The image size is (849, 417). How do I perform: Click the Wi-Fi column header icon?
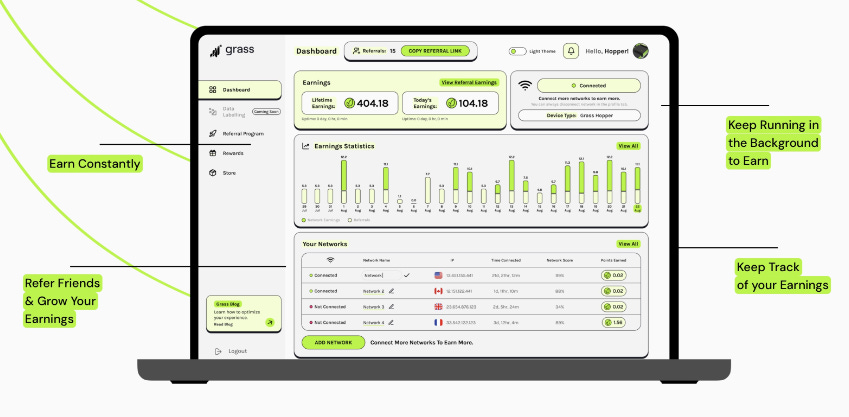point(330,260)
